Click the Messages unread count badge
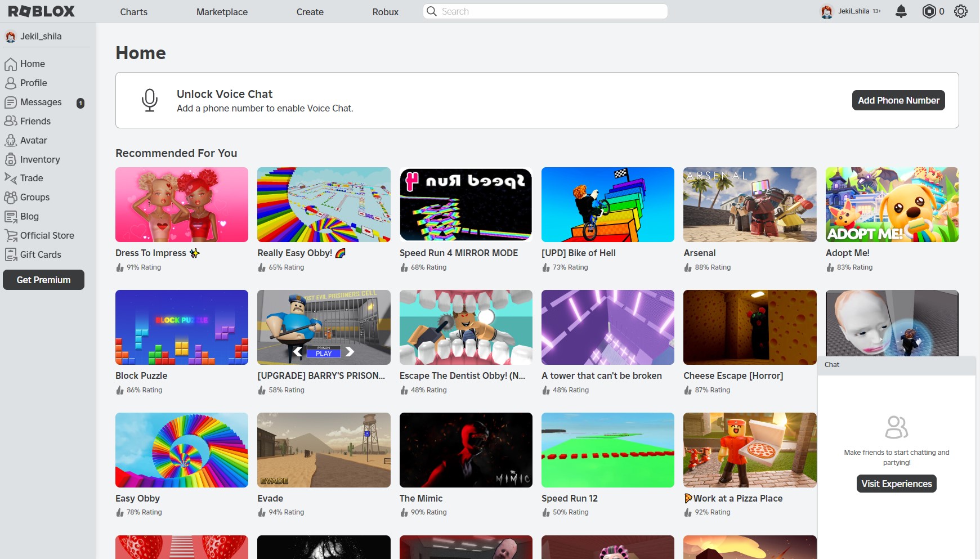The image size is (980, 559). 80,103
